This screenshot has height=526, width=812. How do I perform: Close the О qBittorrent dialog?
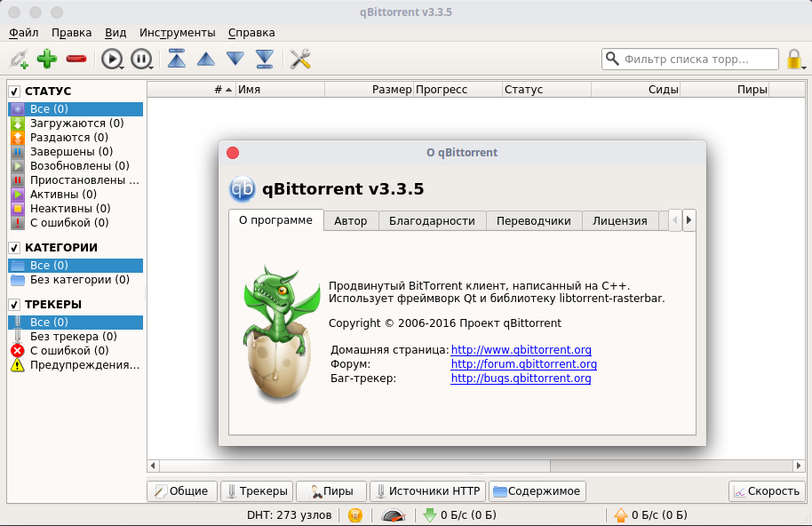pyautogui.click(x=233, y=153)
